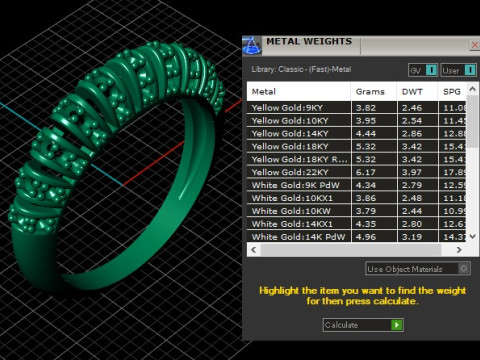This screenshot has width=480, height=360.
Task: Click the 4.34 grams value
Action: [366, 185]
